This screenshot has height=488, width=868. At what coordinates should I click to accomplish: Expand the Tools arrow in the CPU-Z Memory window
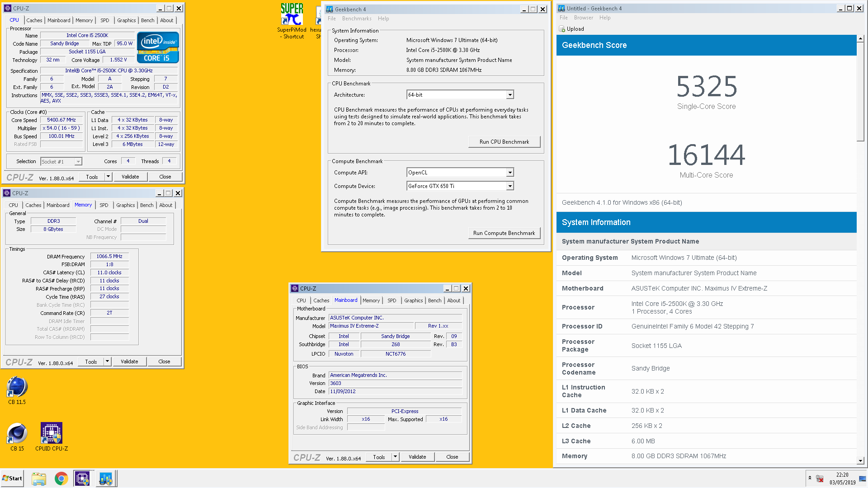pos(107,361)
